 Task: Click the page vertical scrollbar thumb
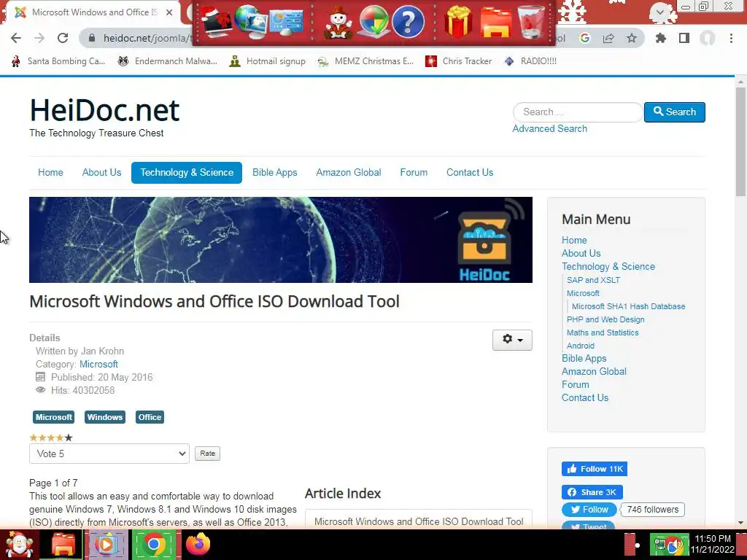pyautogui.click(x=740, y=141)
